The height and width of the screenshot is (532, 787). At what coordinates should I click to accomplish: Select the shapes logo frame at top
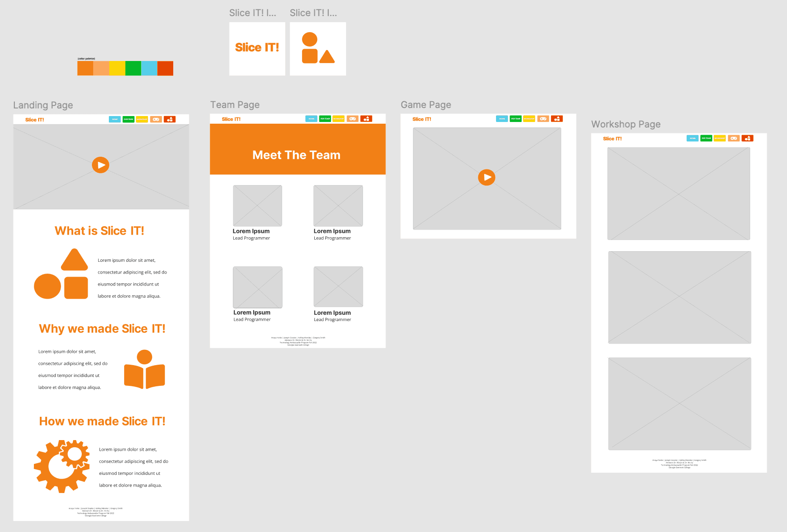point(318,49)
